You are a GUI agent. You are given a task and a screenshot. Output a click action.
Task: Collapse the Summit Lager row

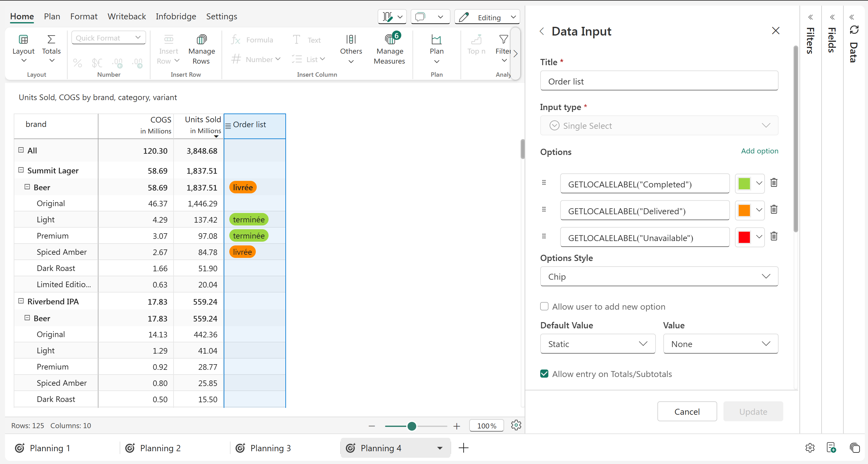pyautogui.click(x=21, y=170)
